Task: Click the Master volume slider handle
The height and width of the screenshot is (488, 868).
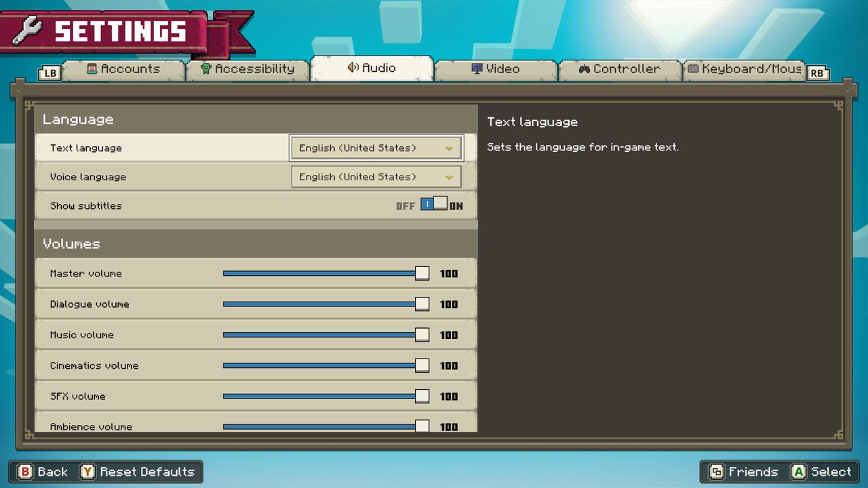Action: pyautogui.click(x=422, y=274)
